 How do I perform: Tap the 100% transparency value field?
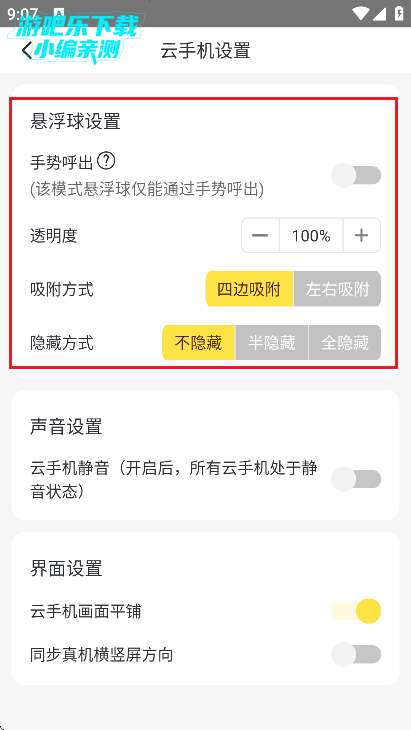coord(311,236)
